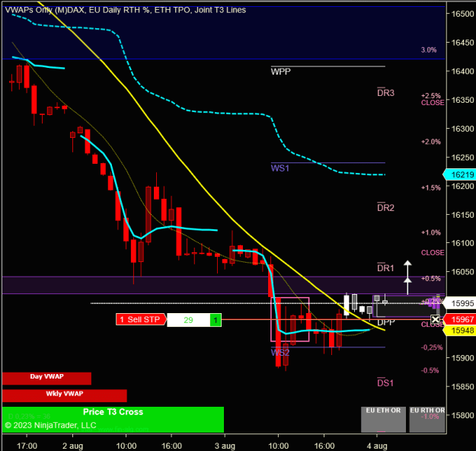The image size is (476, 451).
Task: Select the red Sell STP order line
Action: (326, 319)
